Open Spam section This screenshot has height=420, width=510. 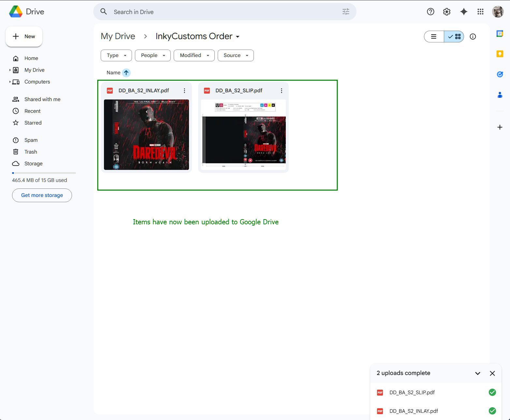[31, 140]
